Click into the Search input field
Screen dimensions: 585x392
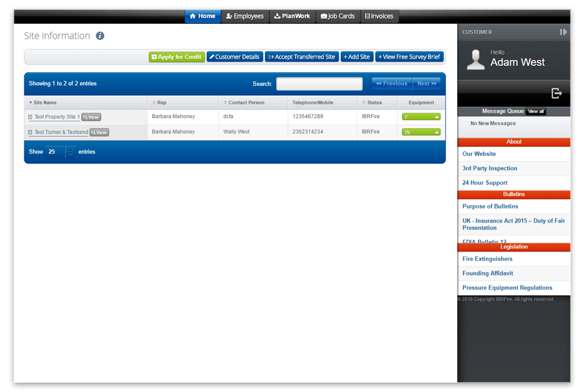tap(319, 84)
